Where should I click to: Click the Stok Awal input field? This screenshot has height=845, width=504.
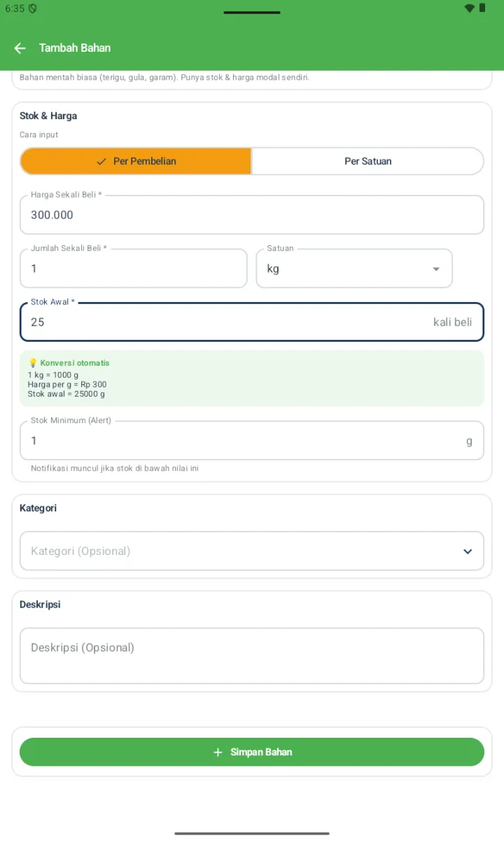coord(252,322)
